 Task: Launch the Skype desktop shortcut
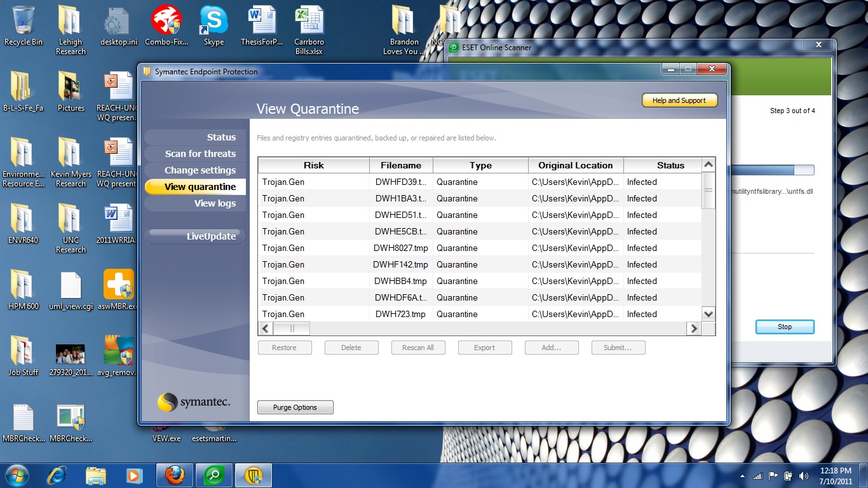[214, 25]
